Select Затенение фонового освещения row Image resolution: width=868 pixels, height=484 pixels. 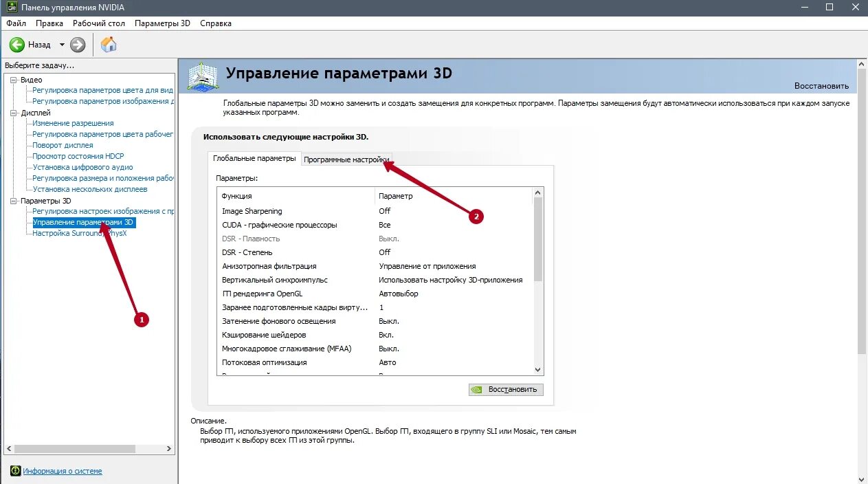coord(375,321)
